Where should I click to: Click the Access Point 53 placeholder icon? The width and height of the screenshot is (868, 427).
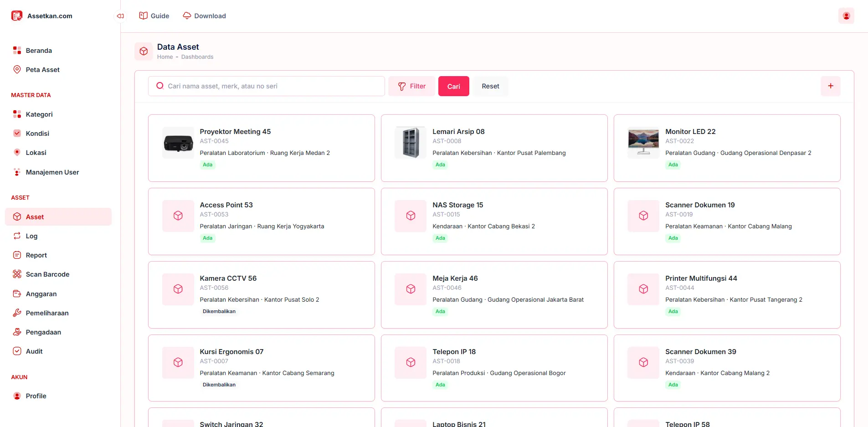coord(178,216)
